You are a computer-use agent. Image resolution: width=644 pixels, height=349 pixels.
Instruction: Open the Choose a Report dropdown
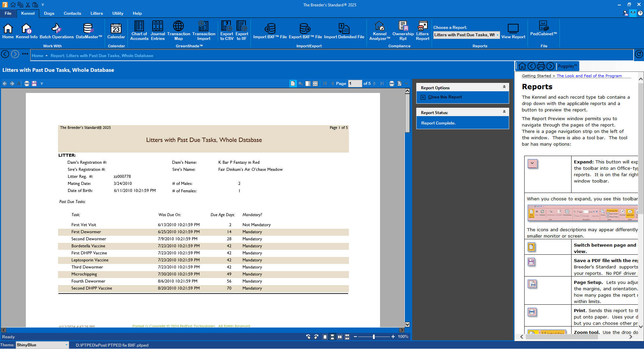coord(497,35)
